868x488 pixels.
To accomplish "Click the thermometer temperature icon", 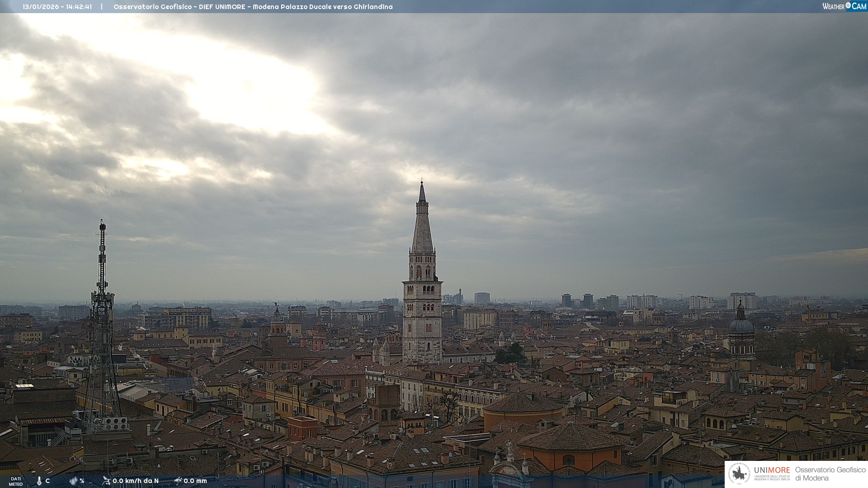I will 39,481.
